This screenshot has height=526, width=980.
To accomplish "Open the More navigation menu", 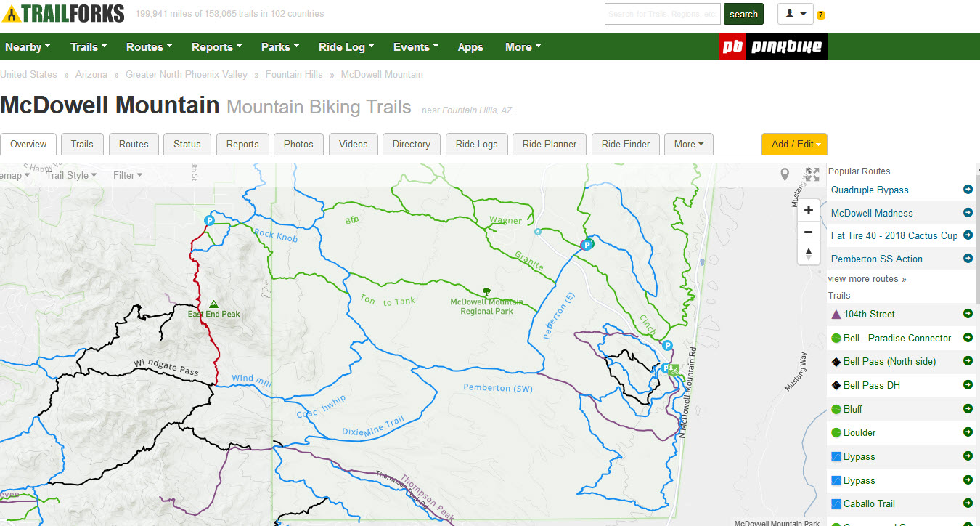I will 523,47.
